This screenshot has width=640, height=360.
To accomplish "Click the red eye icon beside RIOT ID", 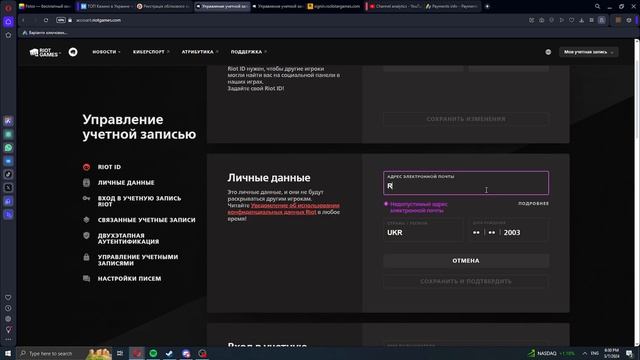I will coord(86,167).
